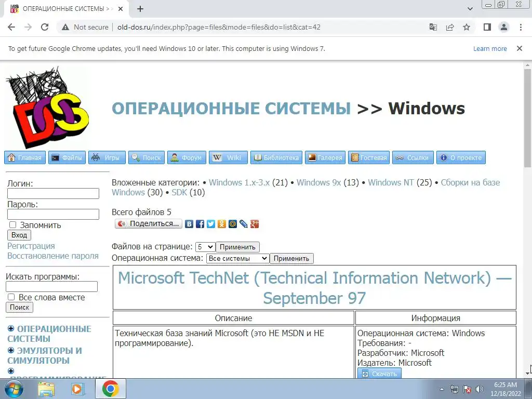Share page on VKontakte

point(189,224)
